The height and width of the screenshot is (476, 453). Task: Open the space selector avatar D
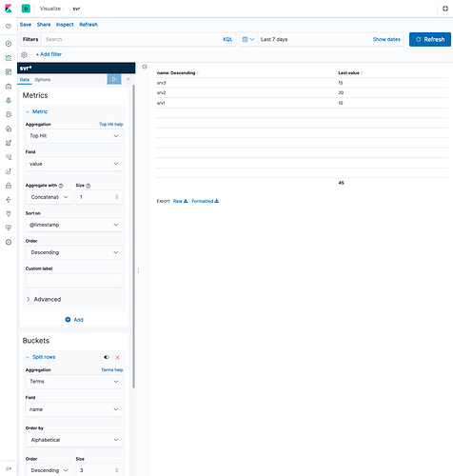coord(26,9)
